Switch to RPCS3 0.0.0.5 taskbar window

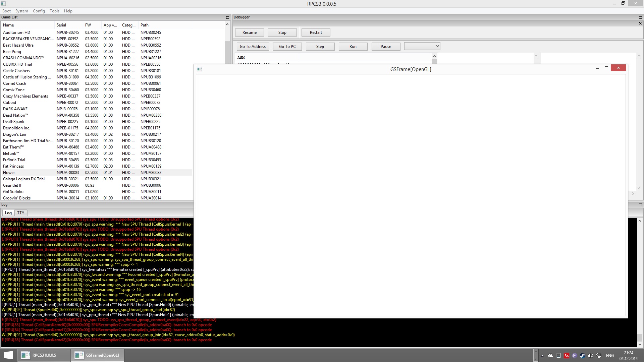[44, 355]
